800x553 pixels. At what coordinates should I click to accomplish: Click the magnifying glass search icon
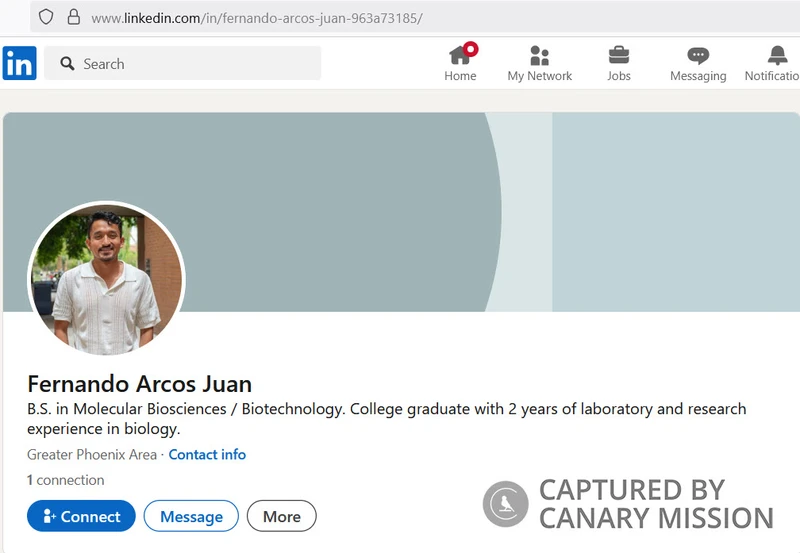click(x=67, y=64)
